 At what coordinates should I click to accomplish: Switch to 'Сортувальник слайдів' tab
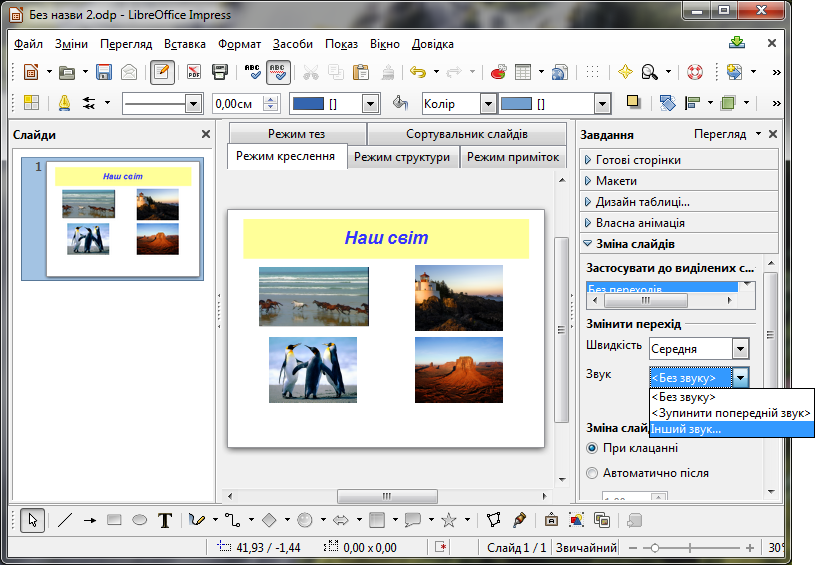(x=467, y=134)
